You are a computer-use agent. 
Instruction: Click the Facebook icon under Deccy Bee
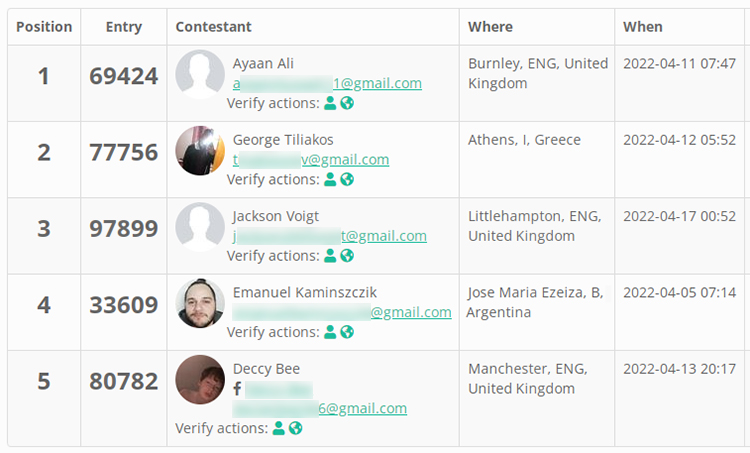pyautogui.click(x=237, y=388)
